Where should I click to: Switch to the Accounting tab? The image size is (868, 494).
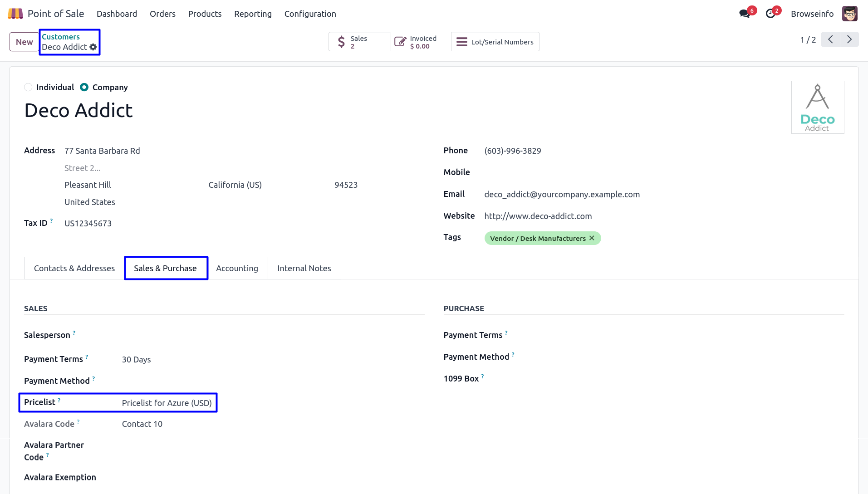pyautogui.click(x=237, y=268)
